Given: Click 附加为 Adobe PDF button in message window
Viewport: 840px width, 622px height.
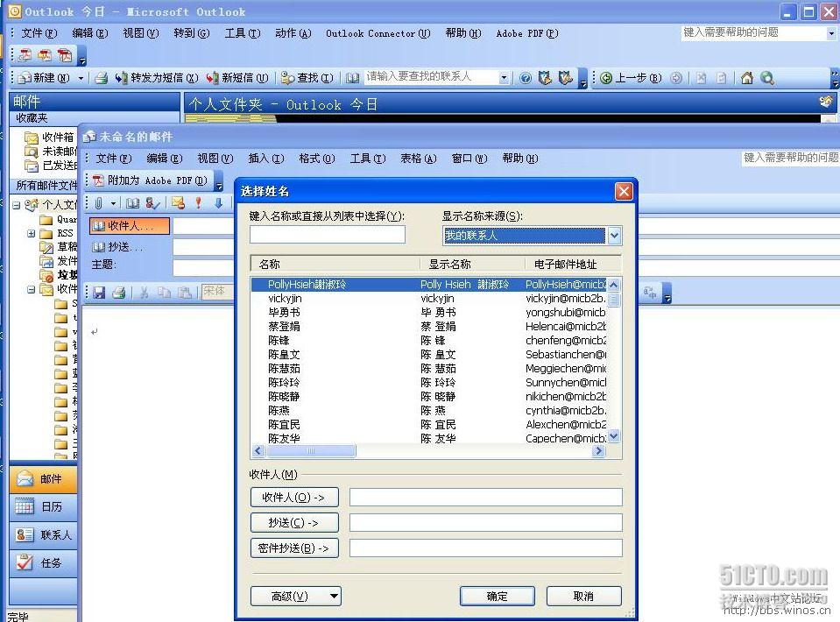Looking at the screenshot, I should (x=150, y=180).
